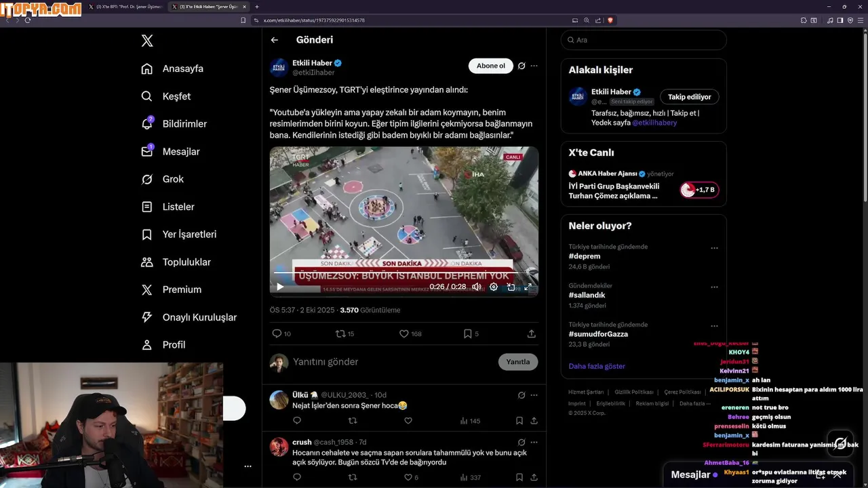Open #sumudforGazza trend
This screenshot has height=488, width=868.
click(x=598, y=334)
